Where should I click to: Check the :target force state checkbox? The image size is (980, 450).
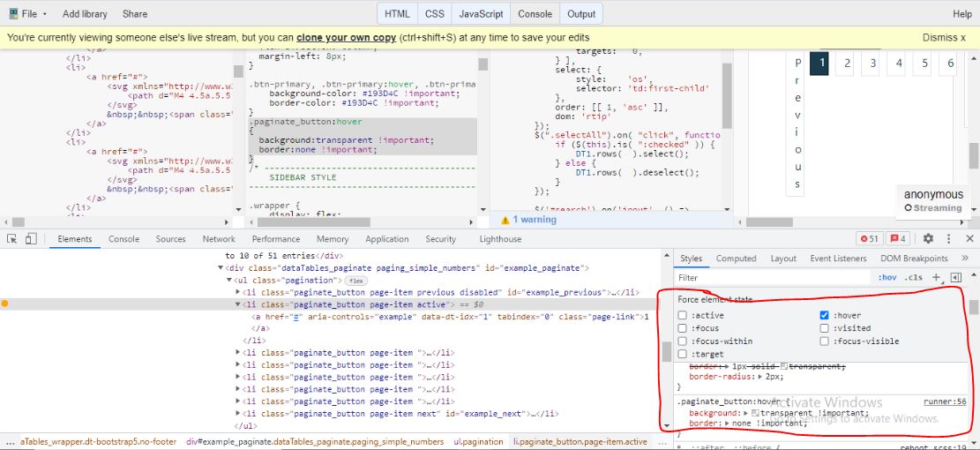(x=683, y=355)
